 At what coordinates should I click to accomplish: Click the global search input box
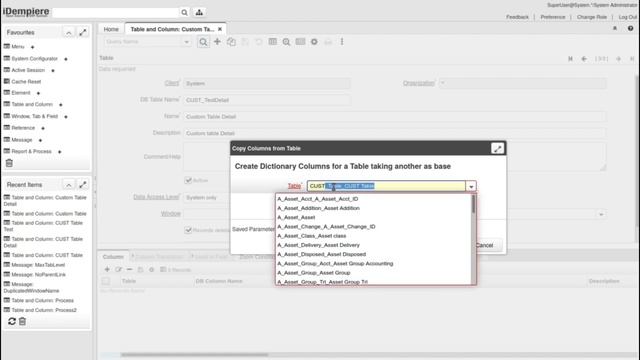pos(116,13)
